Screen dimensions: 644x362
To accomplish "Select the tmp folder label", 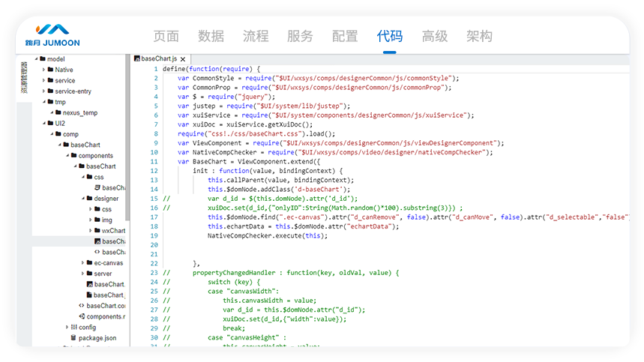I will point(60,102).
